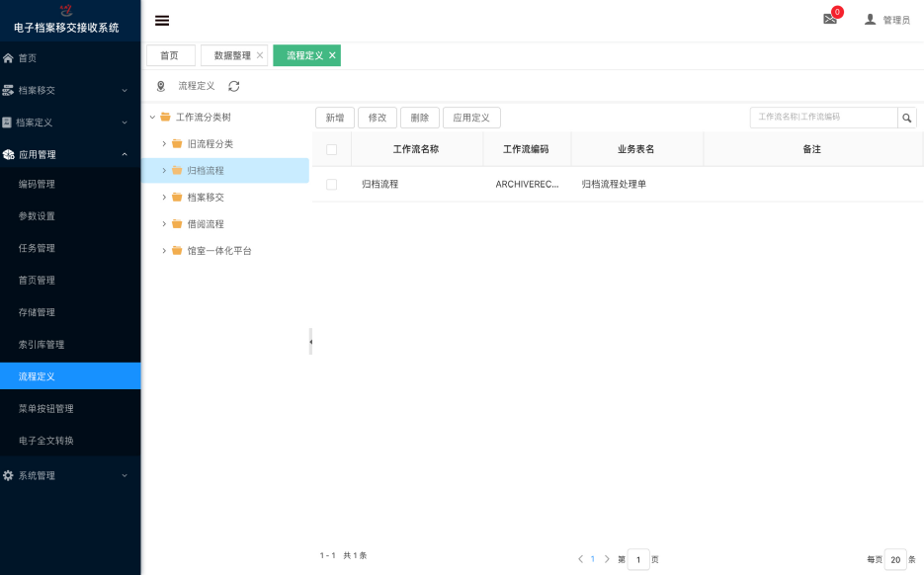This screenshot has width=924, height=575.
Task: Click the refresh icon next to 流程定义
Action: point(232,85)
